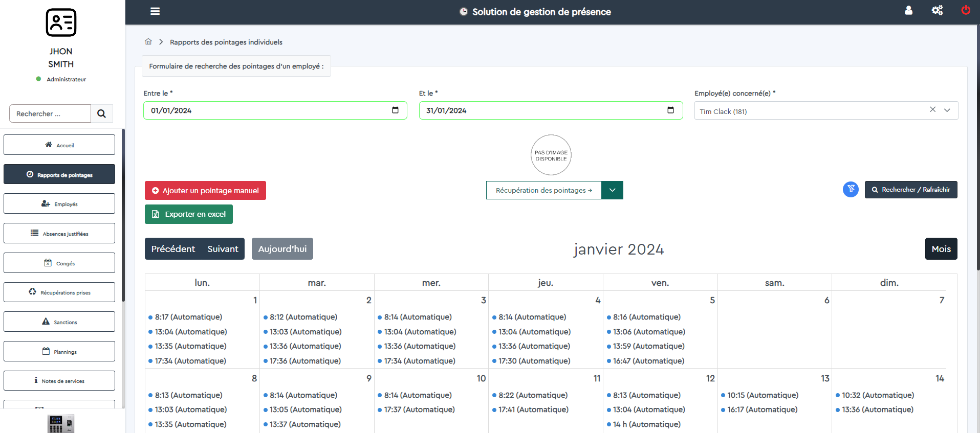This screenshot has width=980, height=433.
Task: Expand Récupération des pointages dropdown arrow
Action: coord(612,190)
